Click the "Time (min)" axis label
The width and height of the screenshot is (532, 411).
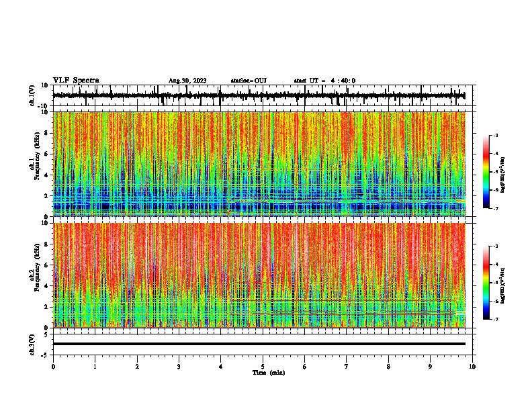269,373
